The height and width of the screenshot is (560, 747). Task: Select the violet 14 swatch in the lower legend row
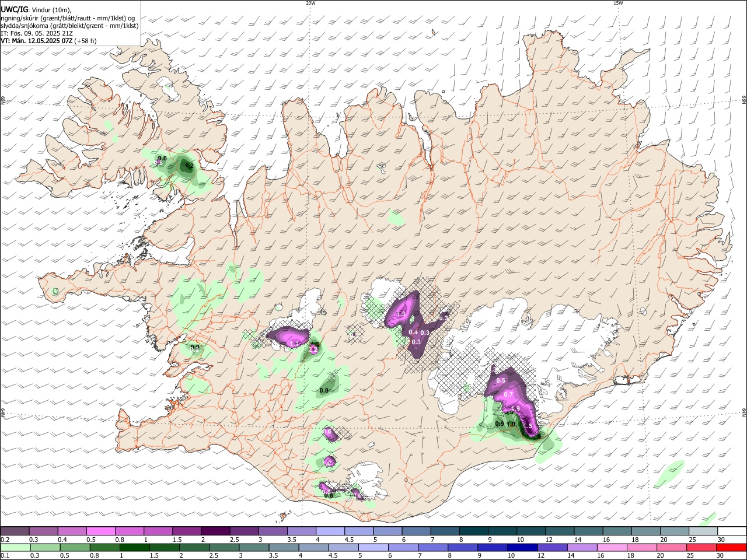coord(582,548)
